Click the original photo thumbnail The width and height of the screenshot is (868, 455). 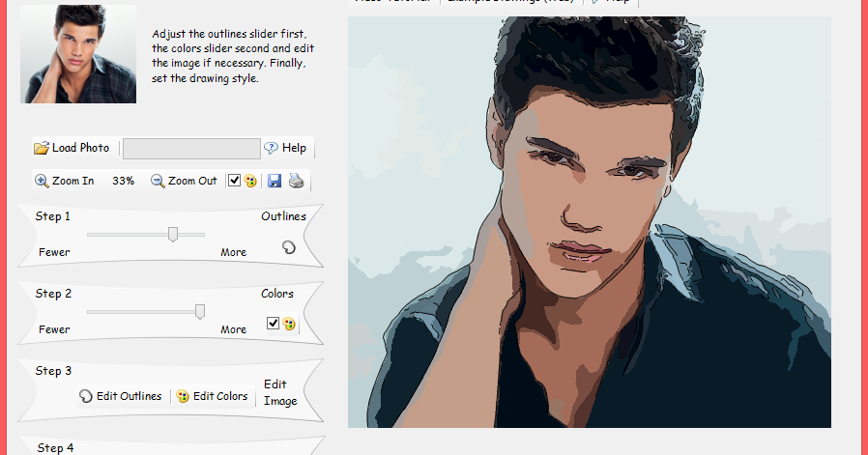[78, 54]
